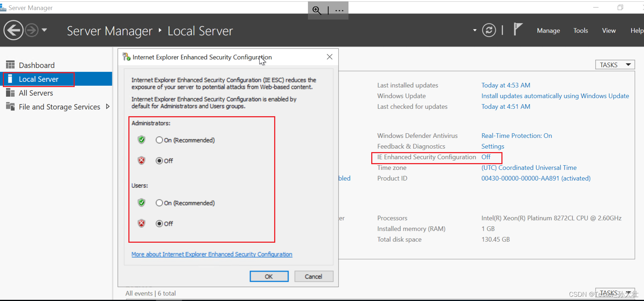Minimize the Server Manager window

pyautogui.click(x=596, y=7)
